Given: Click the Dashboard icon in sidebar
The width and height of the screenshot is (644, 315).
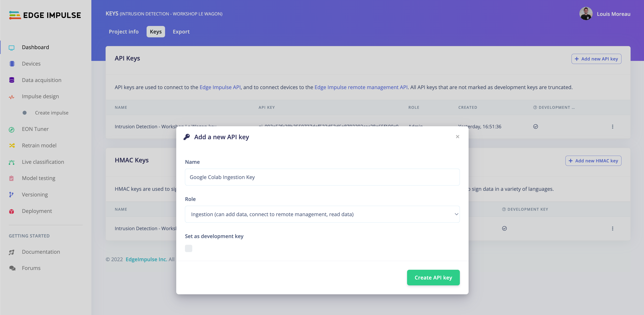Looking at the screenshot, I should click(x=11, y=47).
